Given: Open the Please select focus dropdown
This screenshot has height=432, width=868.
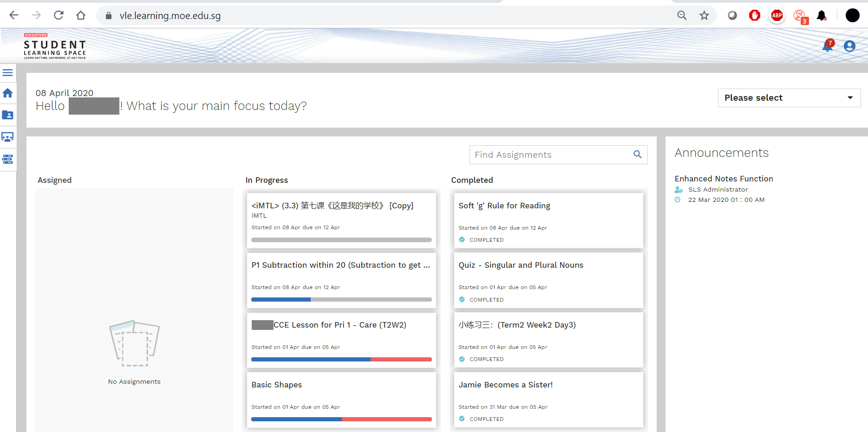Looking at the screenshot, I should pos(789,98).
